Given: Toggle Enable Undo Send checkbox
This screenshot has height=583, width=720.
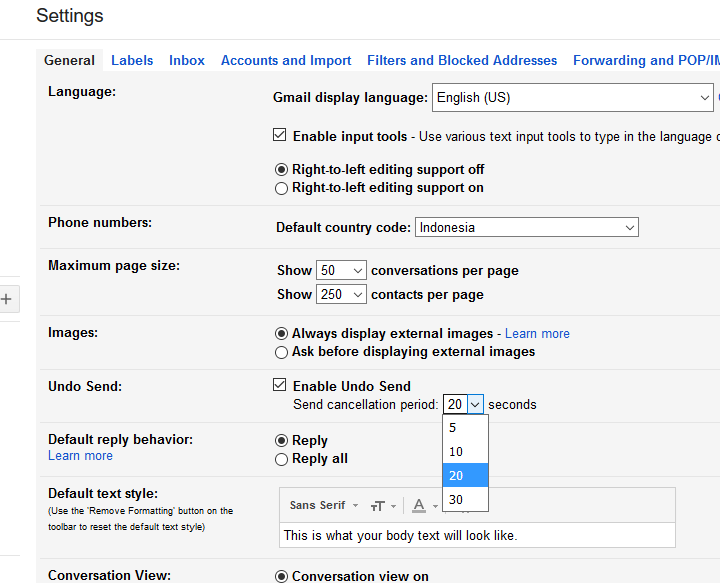Looking at the screenshot, I should 279,385.
